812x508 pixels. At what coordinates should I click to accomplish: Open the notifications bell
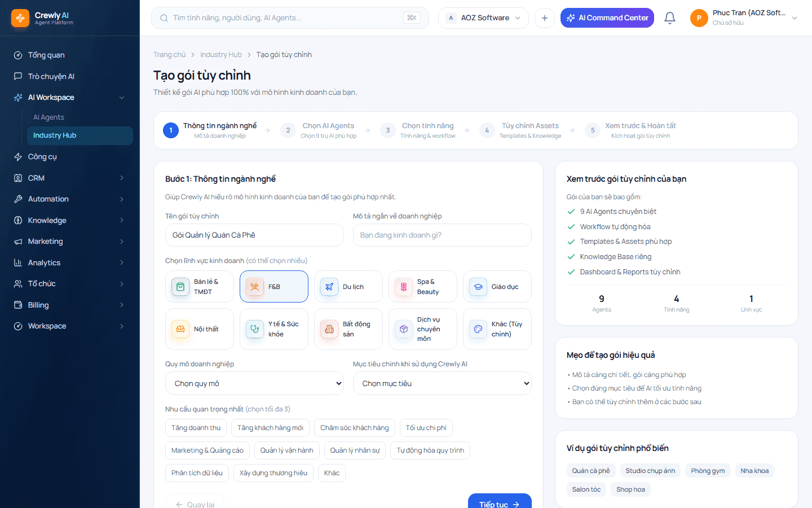[670, 18]
